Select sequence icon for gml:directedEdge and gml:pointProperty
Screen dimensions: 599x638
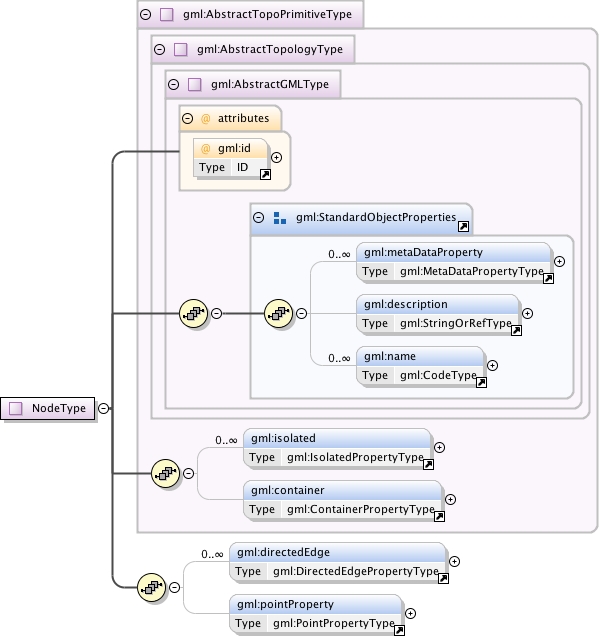[151, 588]
